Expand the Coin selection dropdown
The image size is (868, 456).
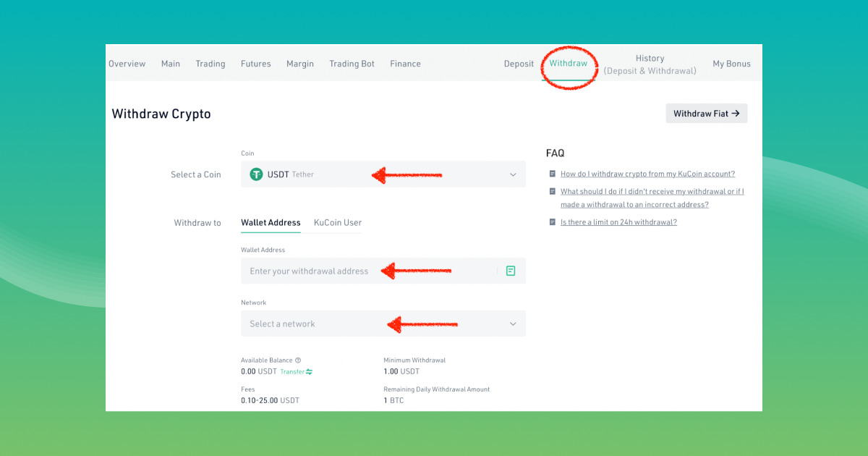coord(513,174)
